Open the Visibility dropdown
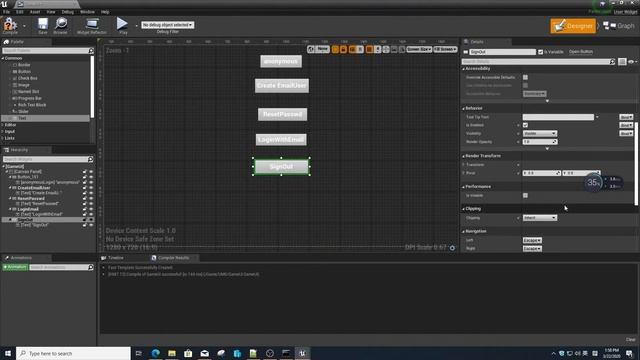 540,133
